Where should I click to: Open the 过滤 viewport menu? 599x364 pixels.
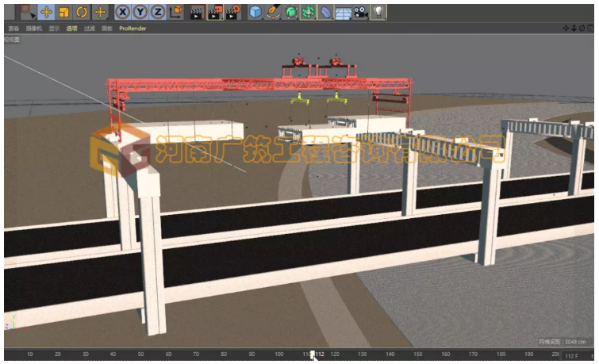pos(90,29)
